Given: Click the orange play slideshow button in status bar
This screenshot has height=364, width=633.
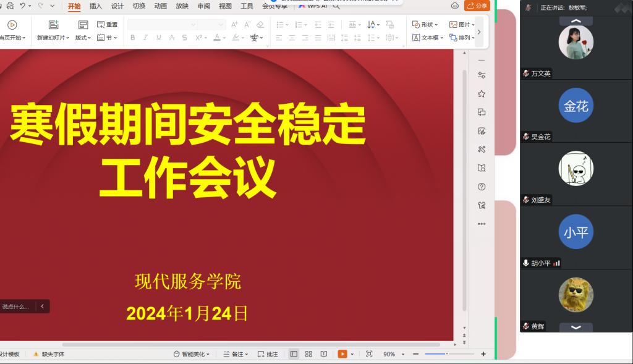Looking at the screenshot, I should click(x=342, y=354).
